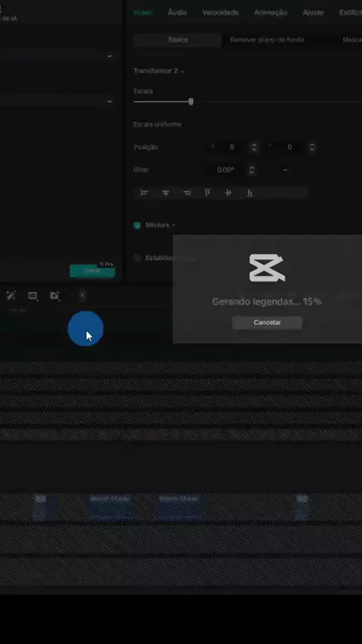Viewport: 362px width, 644px height.
Task: Align the clip to horizontal center
Action: [x=166, y=192]
